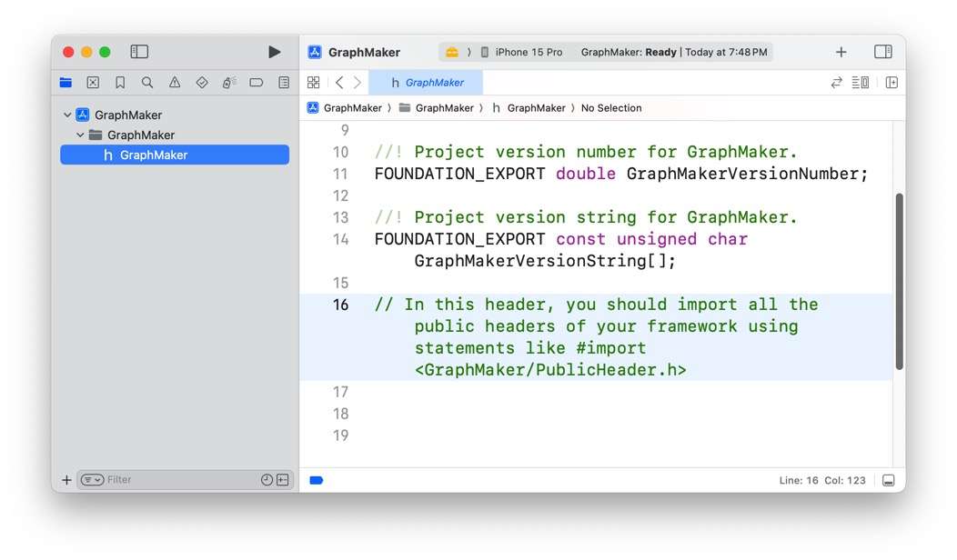Click the Run (play) button

(x=274, y=52)
